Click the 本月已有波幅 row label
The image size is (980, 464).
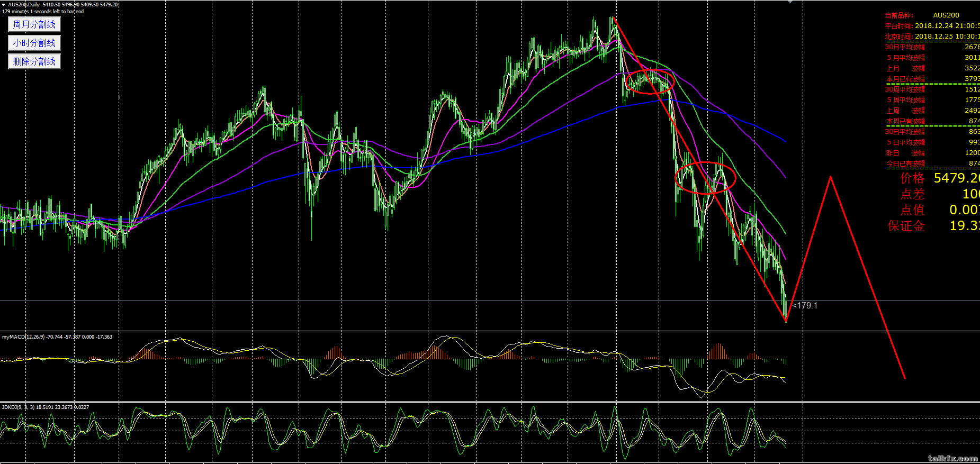coord(906,79)
